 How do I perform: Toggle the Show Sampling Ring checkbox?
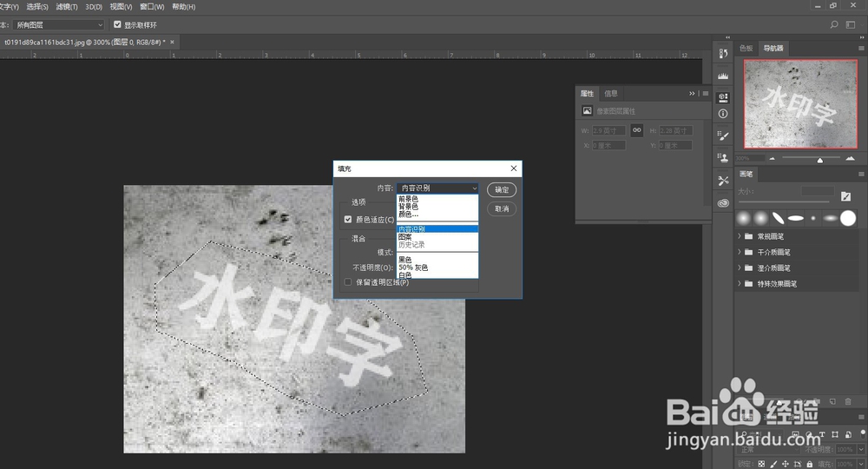pyautogui.click(x=117, y=24)
